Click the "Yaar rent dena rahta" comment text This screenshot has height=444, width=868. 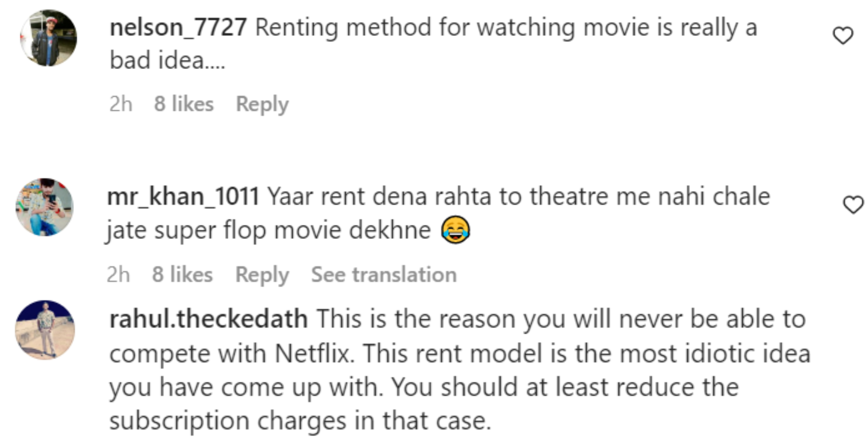click(519, 196)
